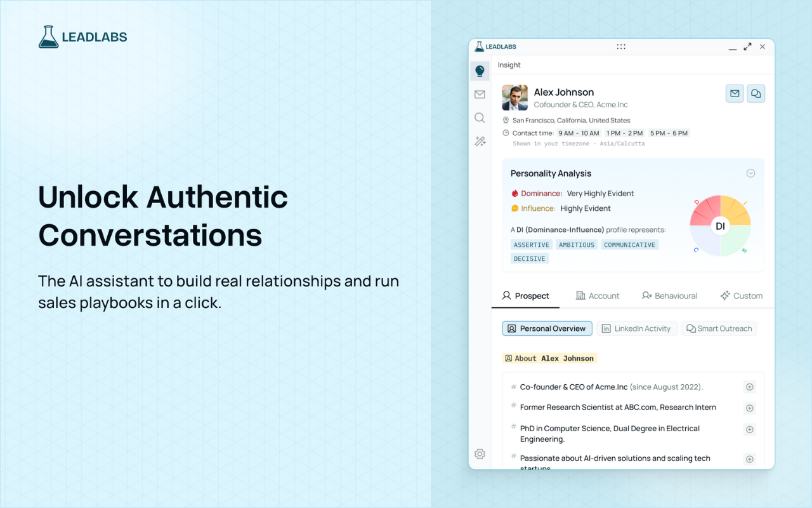
Task: Open the chat icon beside the mail button
Action: click(x=756, y=93)
